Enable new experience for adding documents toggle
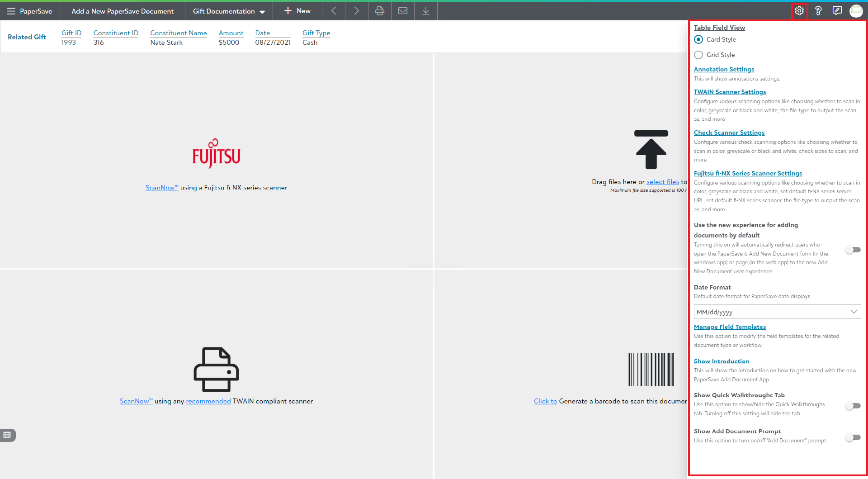 pos(853,250)
